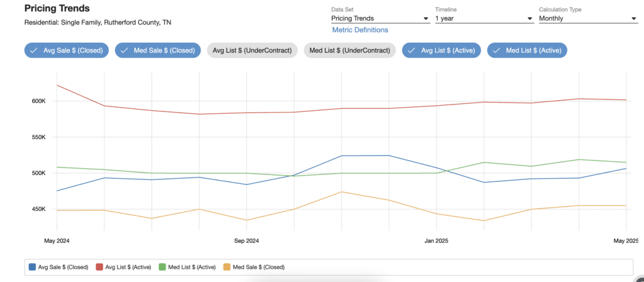Click the 600K y-axis label
Viewport: 644px width, 282px height.
click(x=39, y=101)
